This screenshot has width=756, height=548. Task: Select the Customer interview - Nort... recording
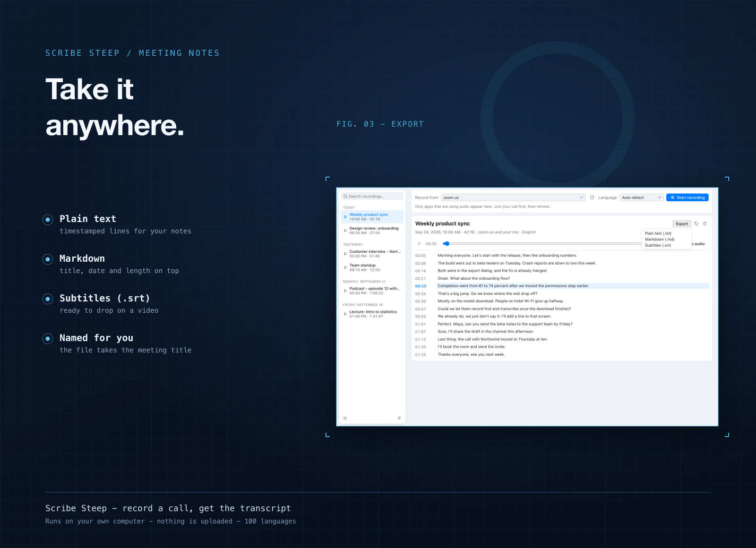tap(372, 254)
